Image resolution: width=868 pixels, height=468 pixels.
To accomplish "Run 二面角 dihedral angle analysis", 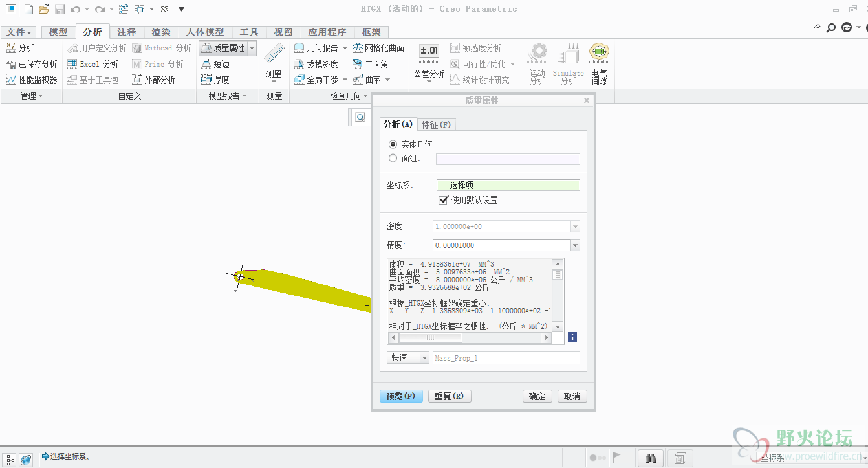I will 371,64.
